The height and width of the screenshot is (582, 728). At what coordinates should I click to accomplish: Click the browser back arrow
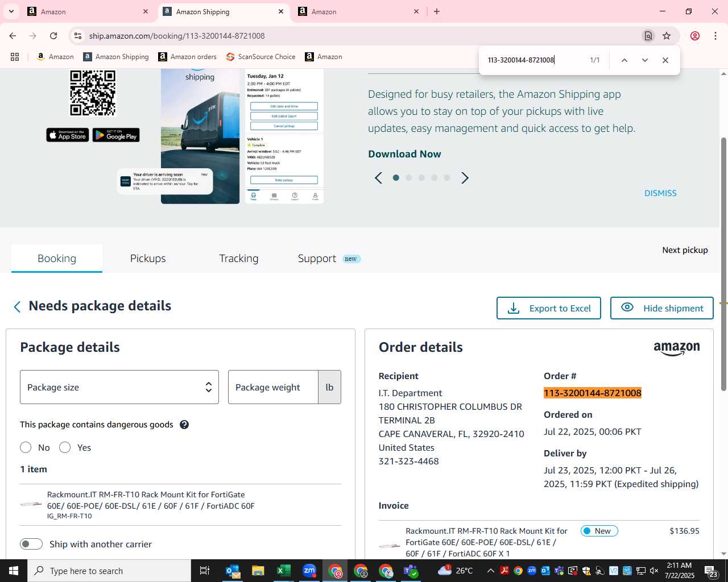coord(13,36)
